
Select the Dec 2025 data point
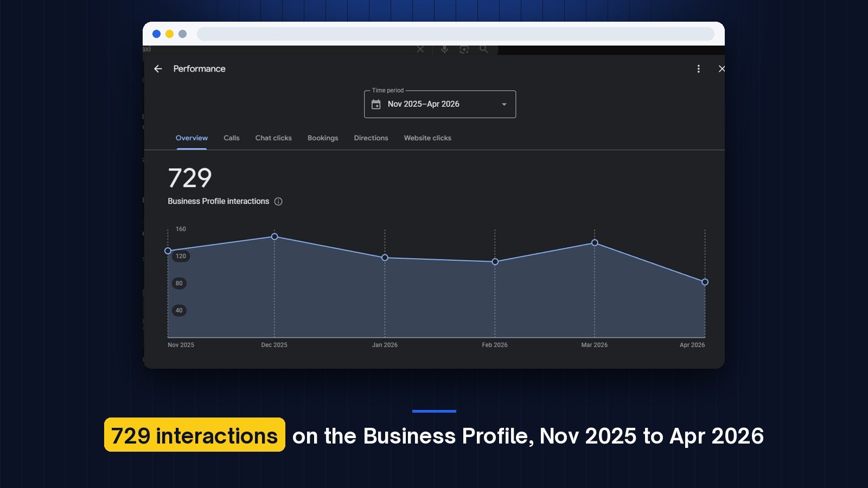click(x=275, y=236)
